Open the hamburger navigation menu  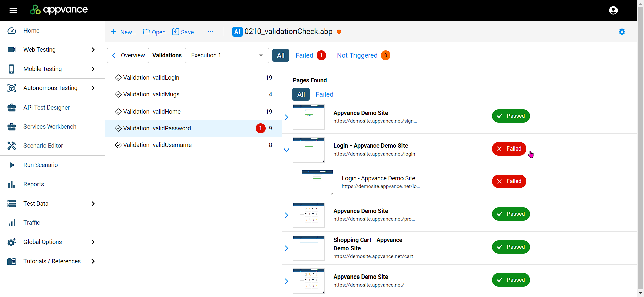click(13, 10)
